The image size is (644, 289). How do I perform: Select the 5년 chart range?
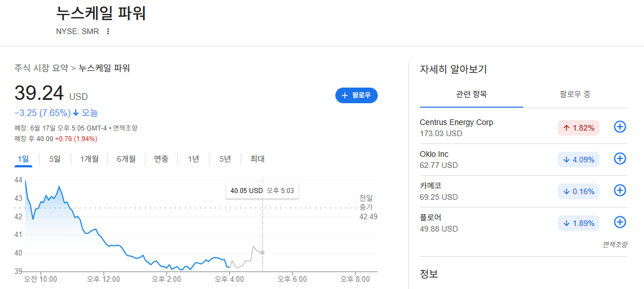225,159
